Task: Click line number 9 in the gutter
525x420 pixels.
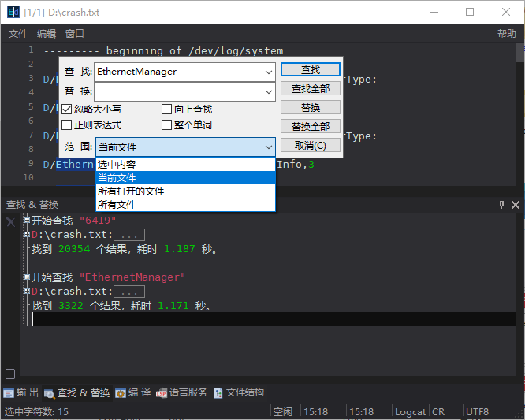Action: [x=32, y=163]
